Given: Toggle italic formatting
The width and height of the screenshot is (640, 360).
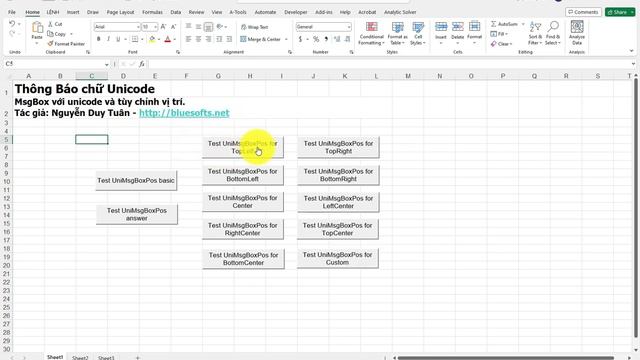Looking at the screenshot, I should click(x=108, y=39).
